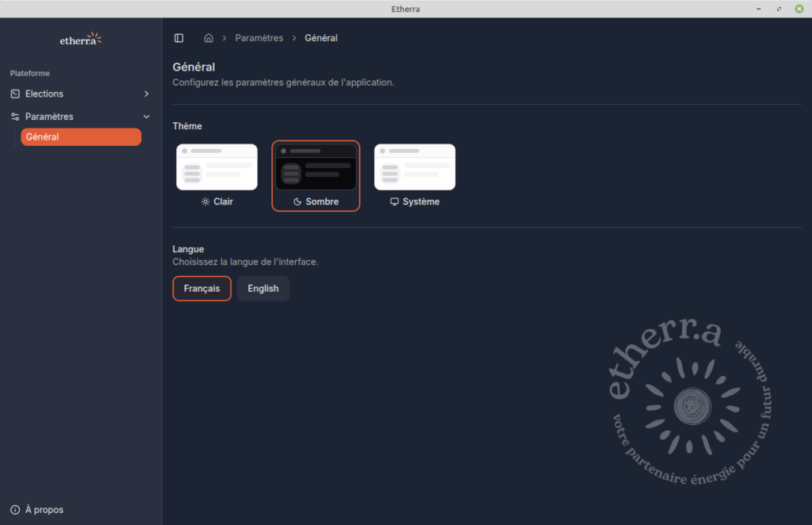Image resolution: width=812 pixels, height=525 pixels.
Task: Click the Etherra logo in sidebar
Action: 81,39
